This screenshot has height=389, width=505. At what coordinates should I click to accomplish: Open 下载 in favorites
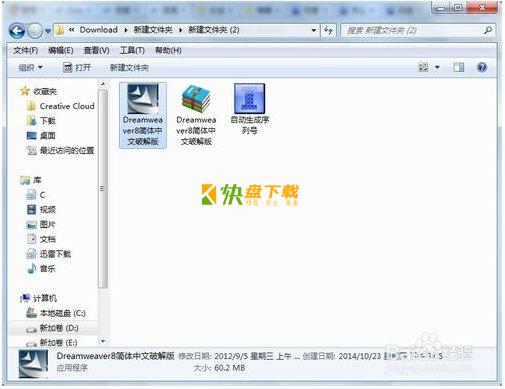[x=41, y=121]
